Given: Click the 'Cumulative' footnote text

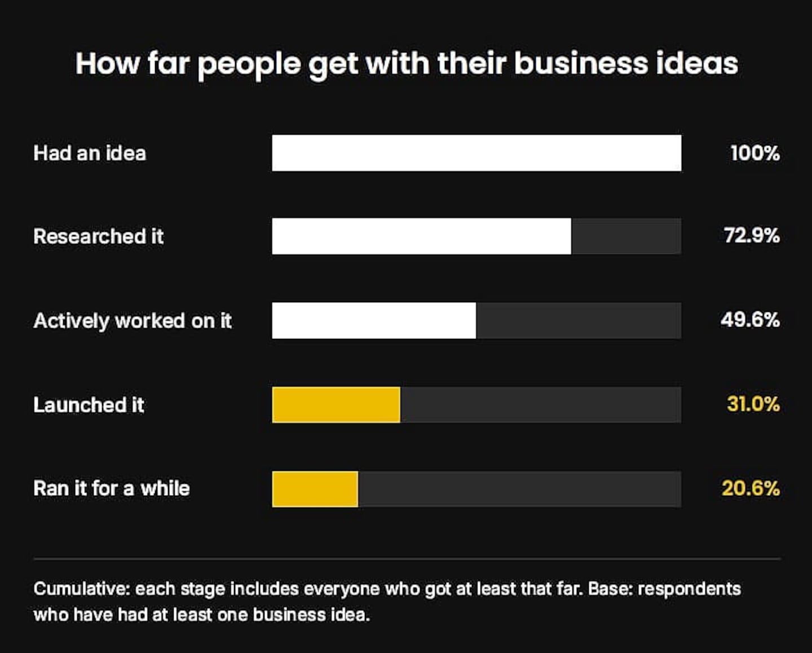Looking at the screenshot, I should tap(387, 601).
